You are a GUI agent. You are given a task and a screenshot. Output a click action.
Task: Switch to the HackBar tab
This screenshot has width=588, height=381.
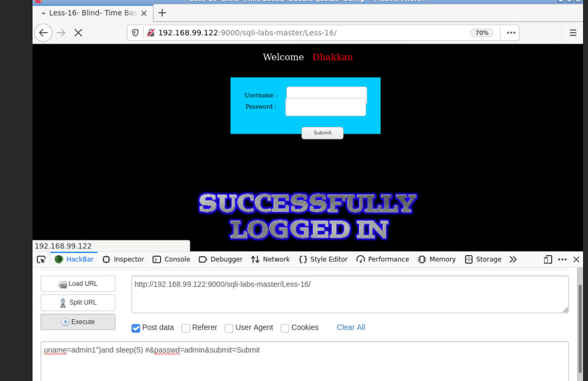[74, 260]
